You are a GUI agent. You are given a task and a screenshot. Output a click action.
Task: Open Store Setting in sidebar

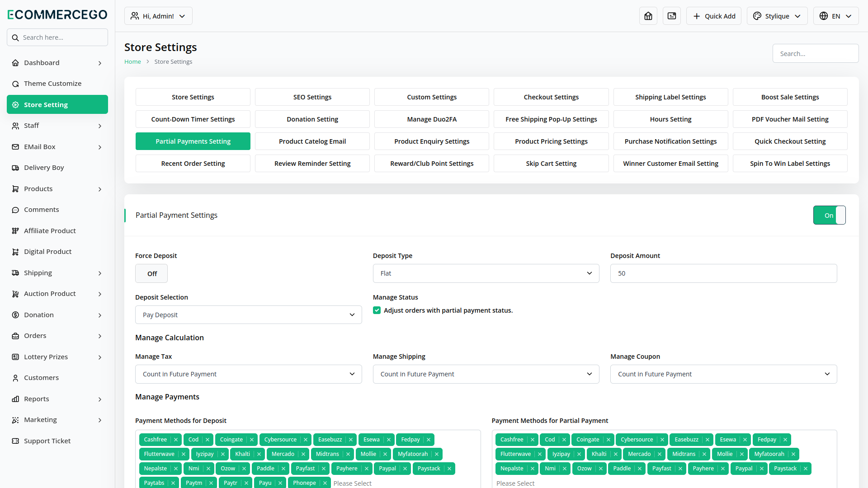[57, 104]
